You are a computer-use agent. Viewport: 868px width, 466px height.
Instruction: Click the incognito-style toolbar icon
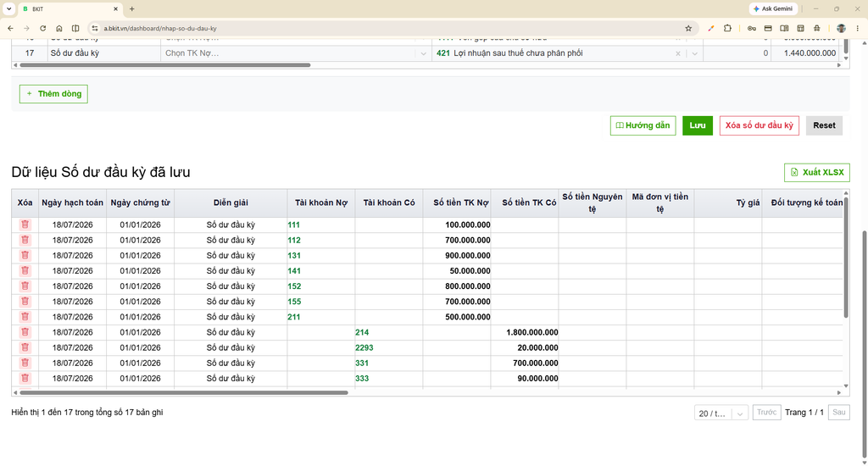click(x=816, y=28)
